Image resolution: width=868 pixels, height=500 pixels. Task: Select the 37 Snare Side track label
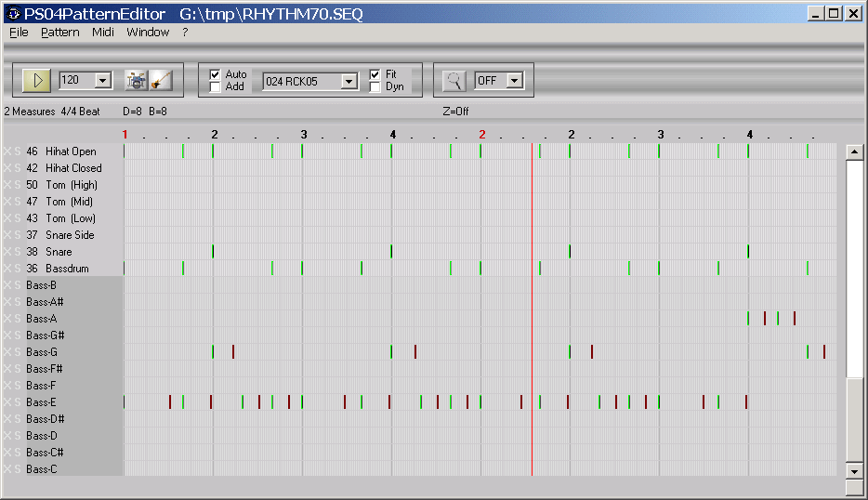[x=60, y=235]
